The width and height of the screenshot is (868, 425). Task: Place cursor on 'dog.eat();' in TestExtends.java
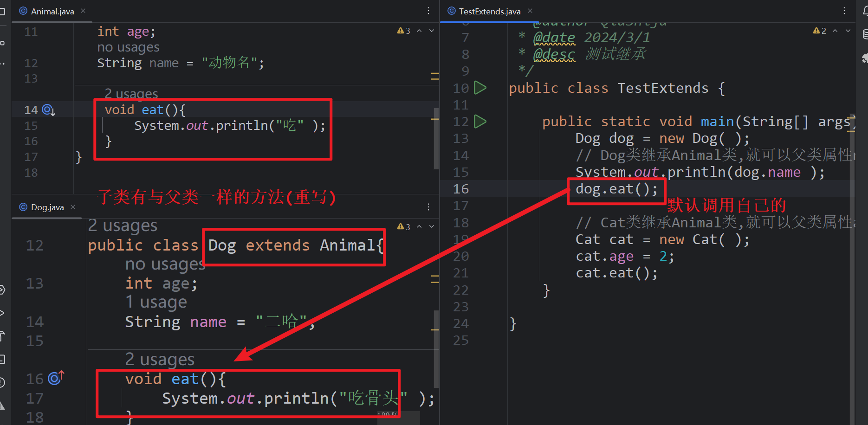[616, 189]
